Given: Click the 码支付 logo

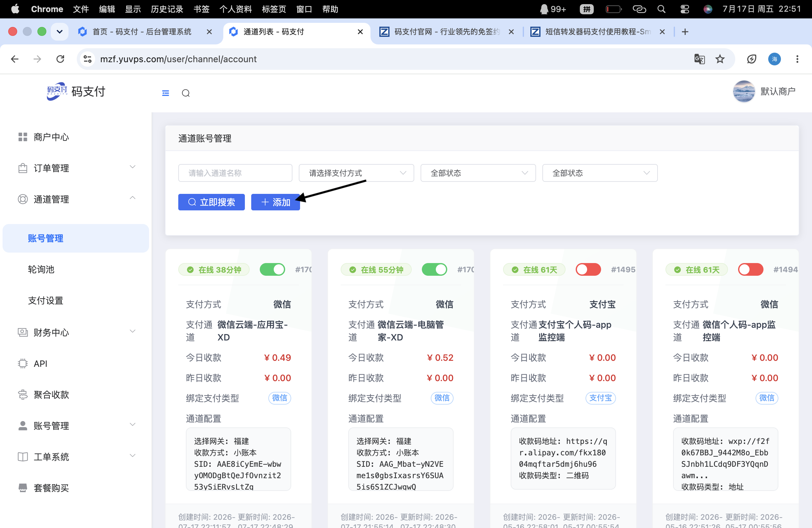Looking at the screenshot, I should (76, 91).
